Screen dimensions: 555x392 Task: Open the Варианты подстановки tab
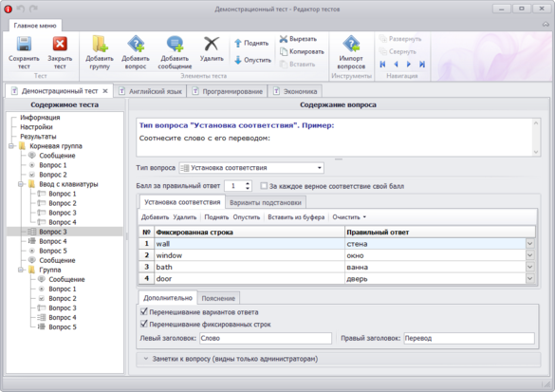pos(266,202)
